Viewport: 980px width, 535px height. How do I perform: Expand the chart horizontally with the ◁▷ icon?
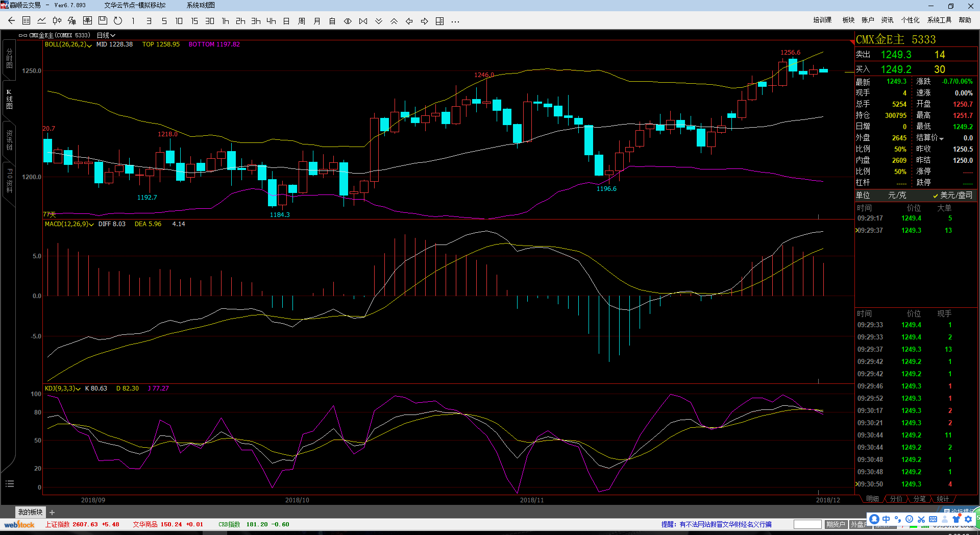(348, 21)
